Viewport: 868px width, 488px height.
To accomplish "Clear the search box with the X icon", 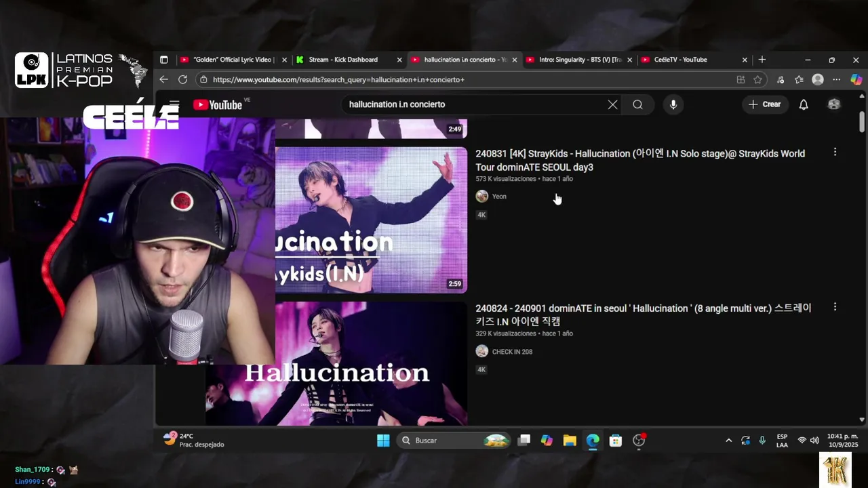I will 612,104.
